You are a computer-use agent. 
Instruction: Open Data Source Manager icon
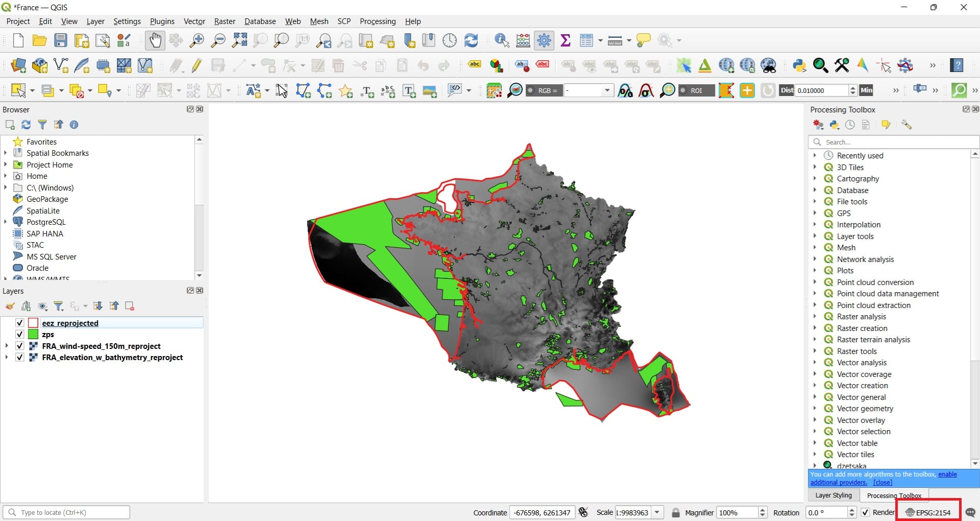[x=18, y=65]
